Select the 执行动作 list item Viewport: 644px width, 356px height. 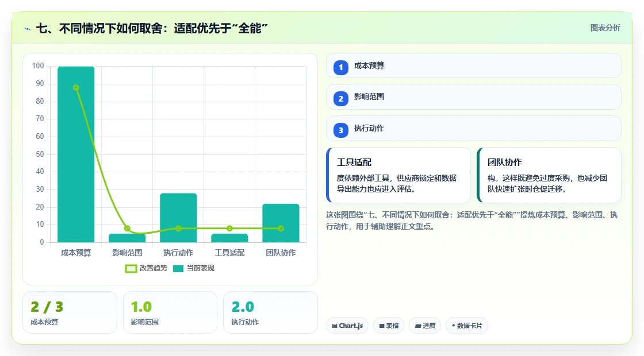coord(474,129)
